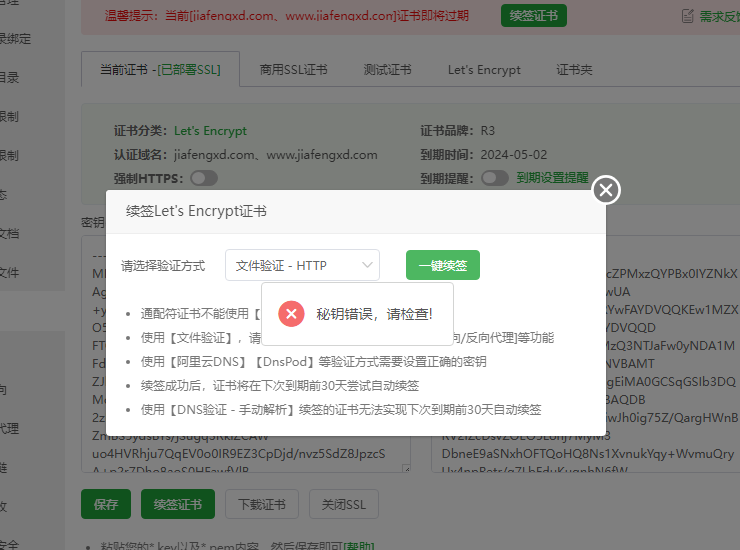The width and height of the screenshot is (740, 550).
Task: Click the certificate brand R3 value
Action: pyautogui.click(x=488, y=131)
